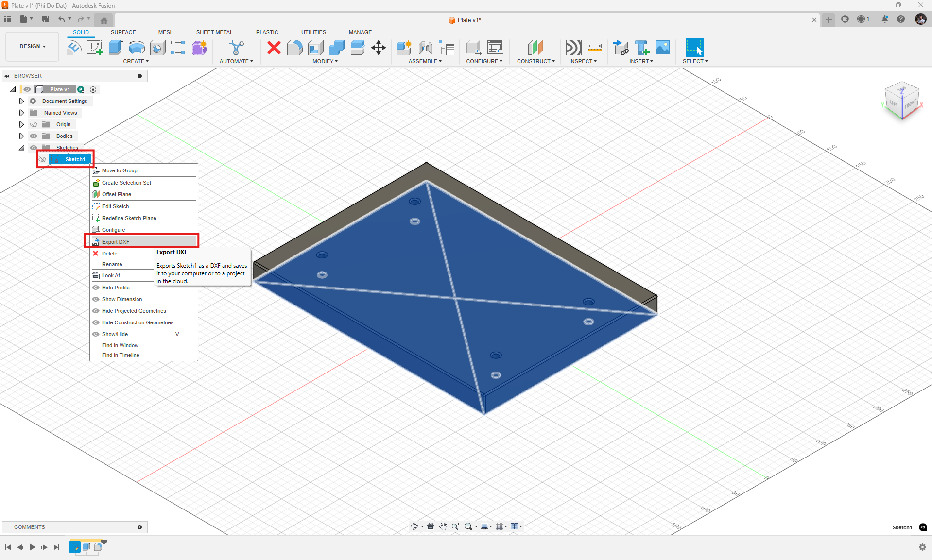Click the timeline settings gear icon
932x560 pixels.
point(922,547)
